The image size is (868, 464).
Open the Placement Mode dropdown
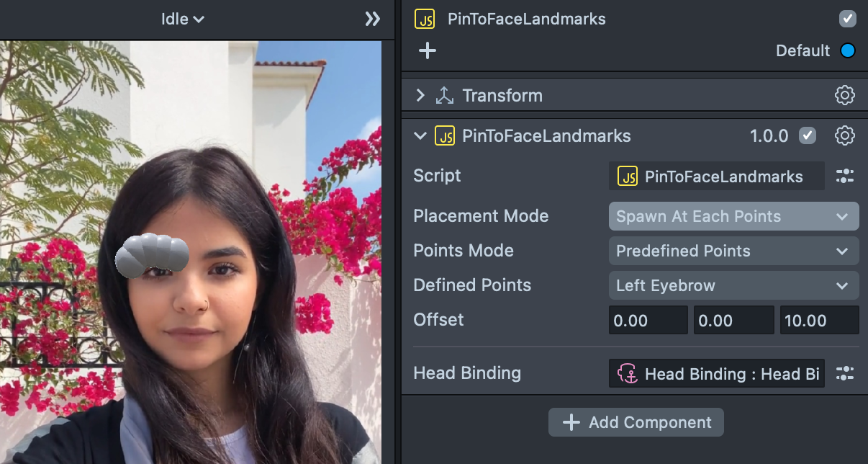[x=733, y=216]
